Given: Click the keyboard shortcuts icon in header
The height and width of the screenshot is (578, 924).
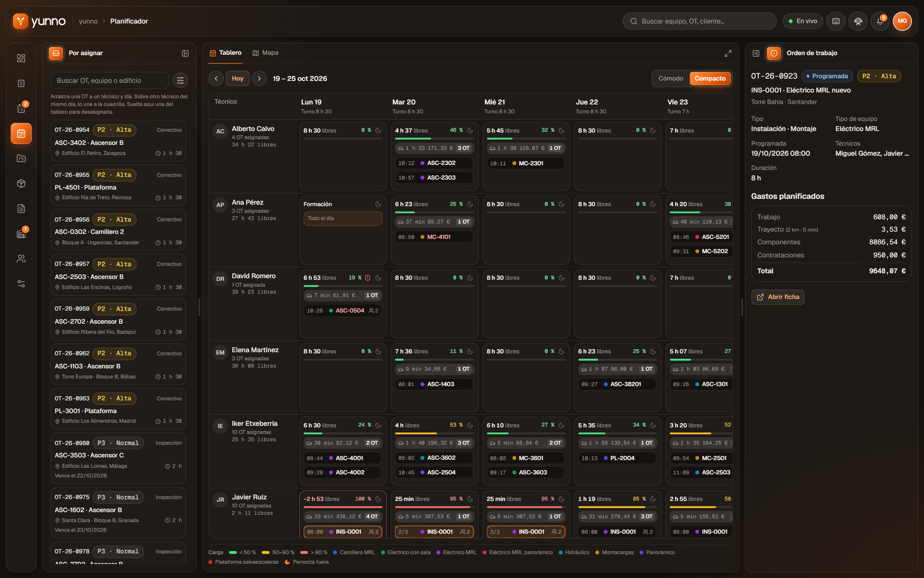Looking at the screenshot, I should [836, 21].
